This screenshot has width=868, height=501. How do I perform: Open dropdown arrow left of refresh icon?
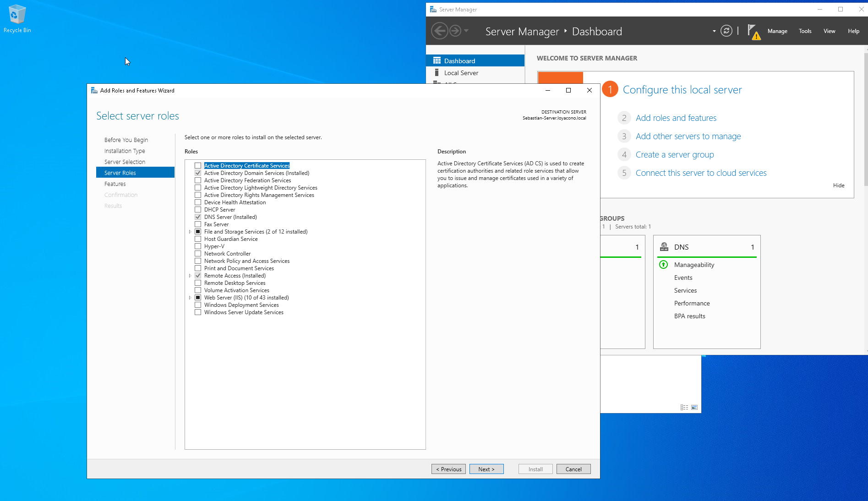(x=714, y=31)
